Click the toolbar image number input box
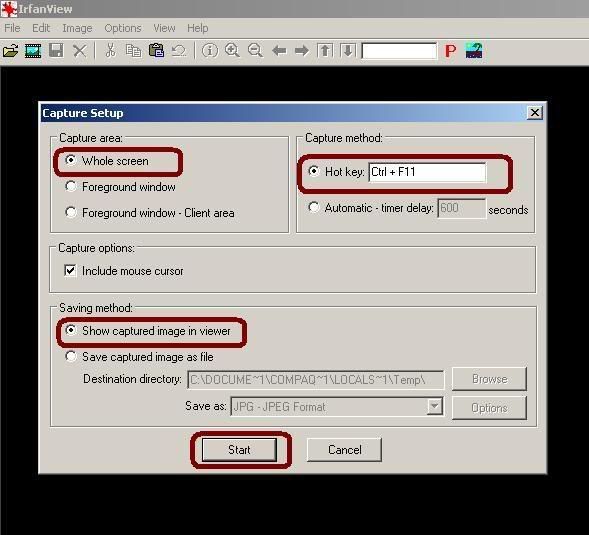Screen dimensions: 589x535 (399, 50)
